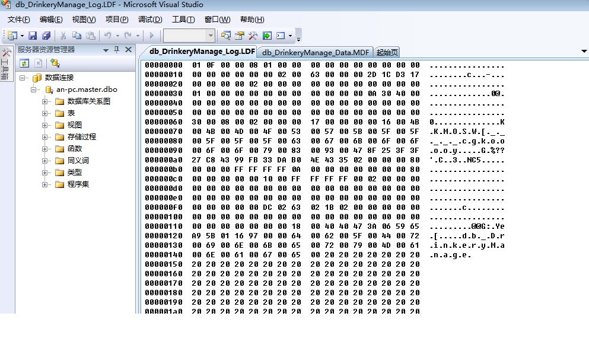Image resolution: width=589 pixels, height=364 pixels.
Task: Open the 服务器资源管理器 window position dropdown
Action: pyautogui.click(x=106, y=50)
